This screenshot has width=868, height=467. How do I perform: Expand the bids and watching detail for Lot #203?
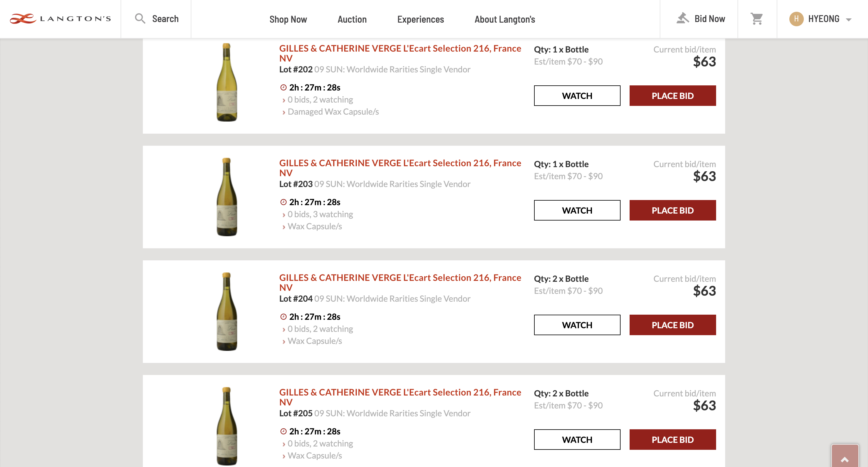tap(320, 214)
